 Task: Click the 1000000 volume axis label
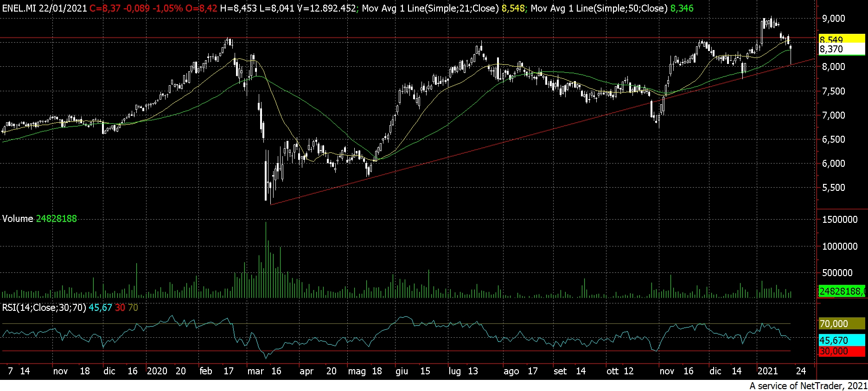pos(840,246)
